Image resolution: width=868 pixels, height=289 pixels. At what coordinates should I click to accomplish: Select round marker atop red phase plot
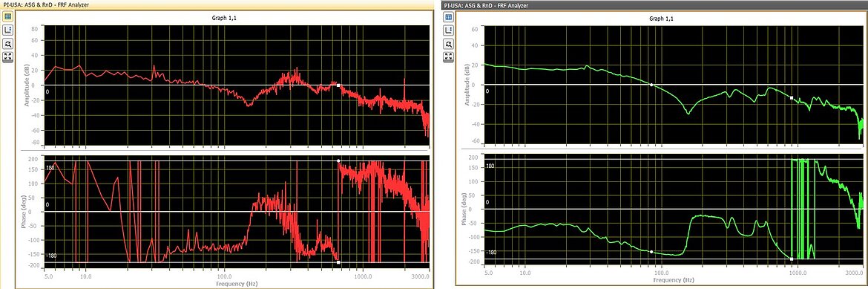338,161
